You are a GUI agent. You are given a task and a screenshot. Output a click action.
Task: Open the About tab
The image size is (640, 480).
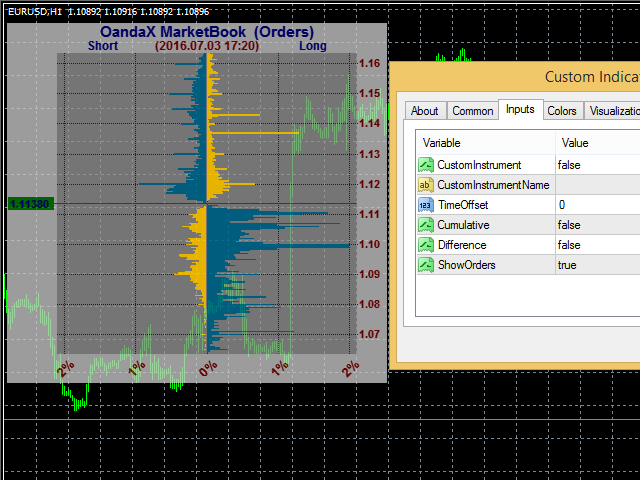tap(424, 111)
